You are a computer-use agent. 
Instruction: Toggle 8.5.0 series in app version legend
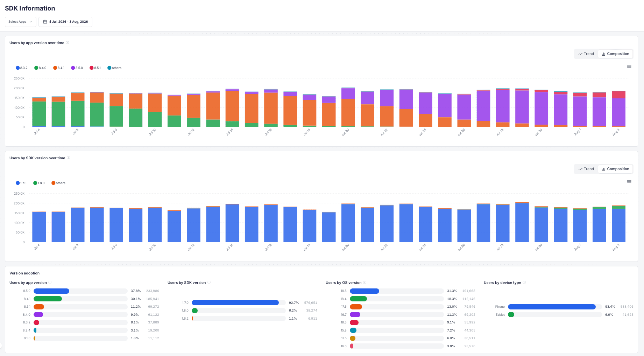coord(77,68)
